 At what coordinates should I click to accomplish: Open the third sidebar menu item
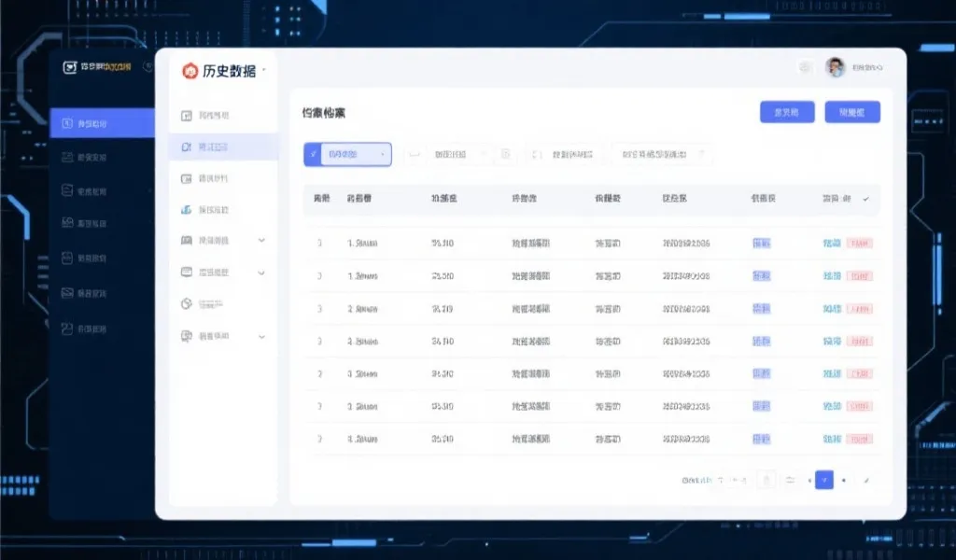[x=215, y=179]
